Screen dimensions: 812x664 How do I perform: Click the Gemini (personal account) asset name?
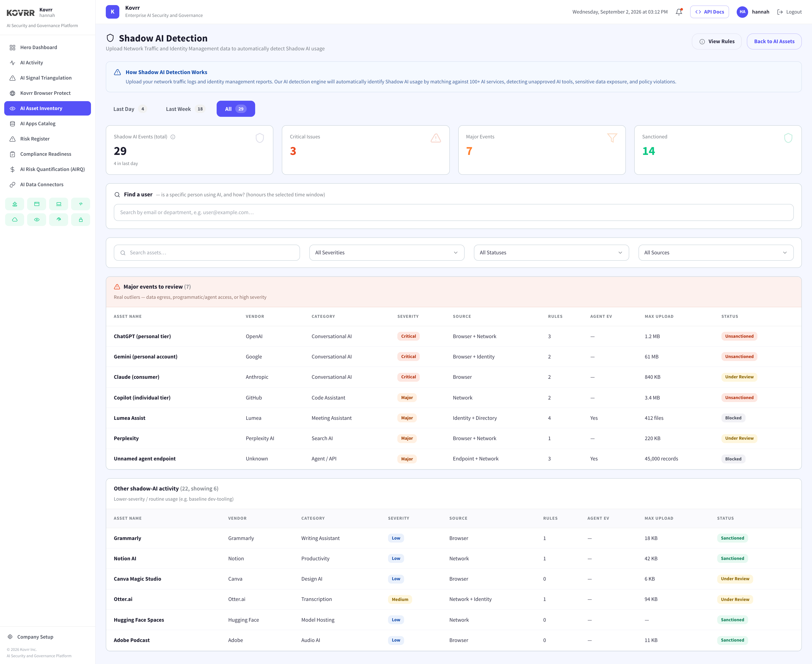click(x=145, y=357)
